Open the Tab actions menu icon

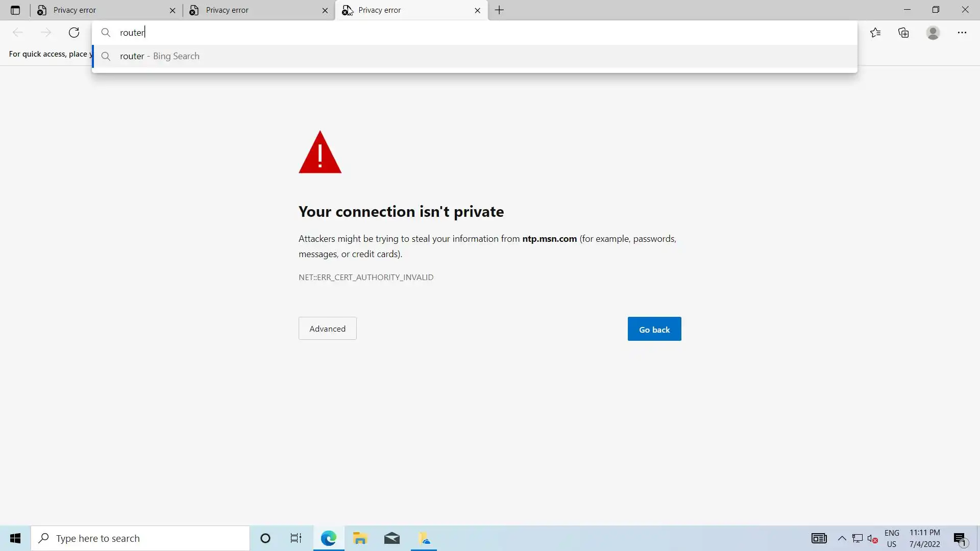(x=15, y=10)
